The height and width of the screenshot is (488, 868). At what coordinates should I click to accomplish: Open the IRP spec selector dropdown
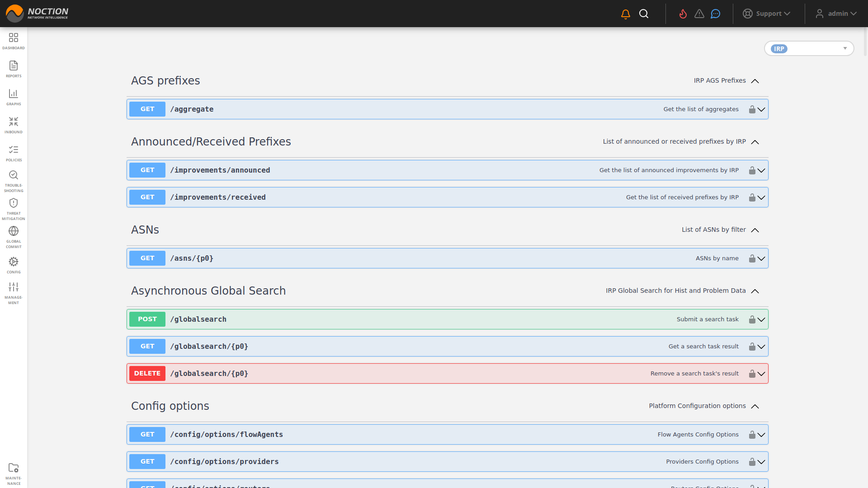point(809,48)
